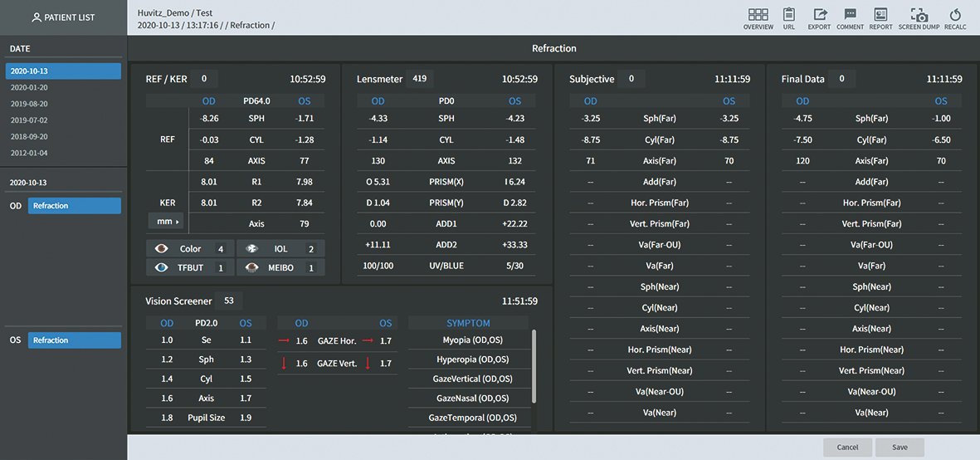Take a Screen Dump capture
This screenshot has width=980, height=460.
click(919, 15)
